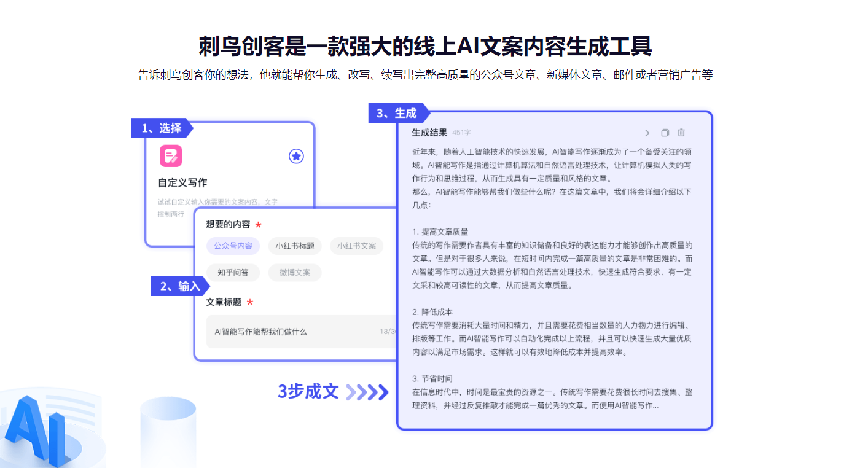The width and height of the screenshot is (868, 468).
Task: Expand the result via the right chevron
Action: 646,132
